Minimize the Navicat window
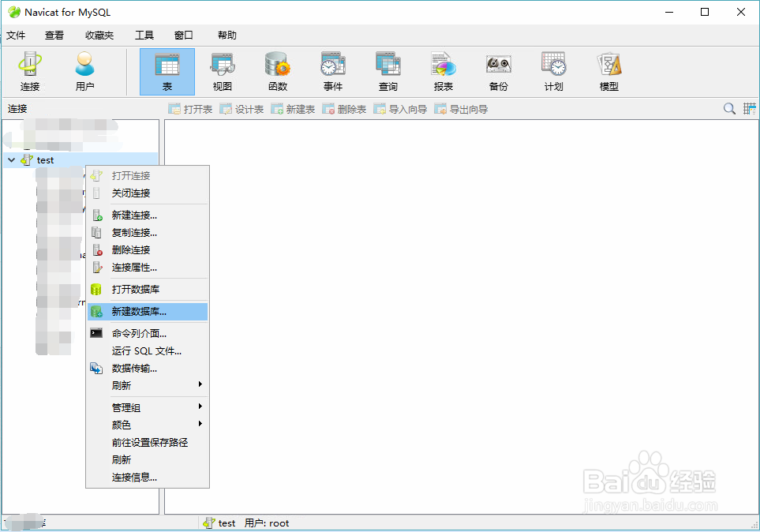 669,12
